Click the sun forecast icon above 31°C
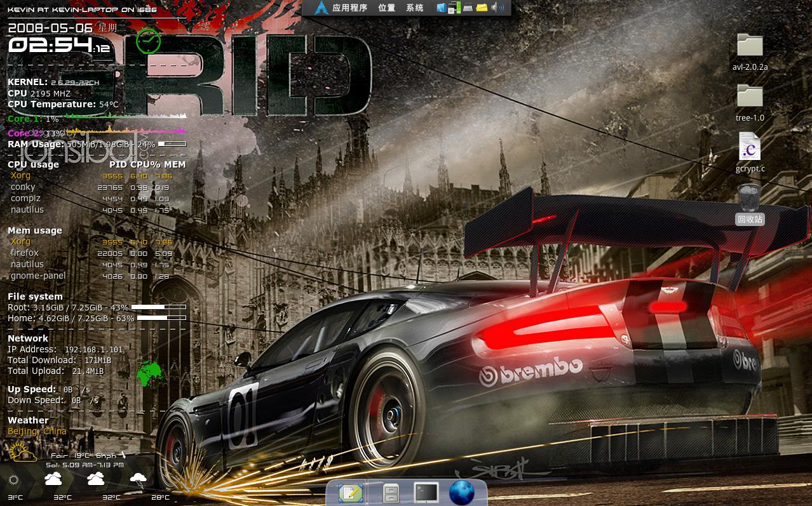Image resolution: width=812 pixels, height=506 pixels. (14, 480)
